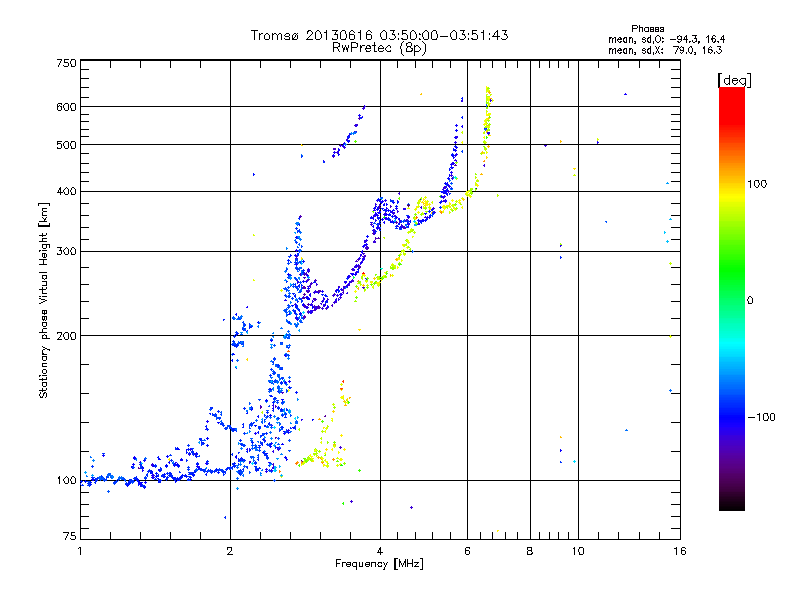Click the y-axis tick label '300'
This screenshot has height=600, width=800.
pyautogui.click(x=67, y=252)
